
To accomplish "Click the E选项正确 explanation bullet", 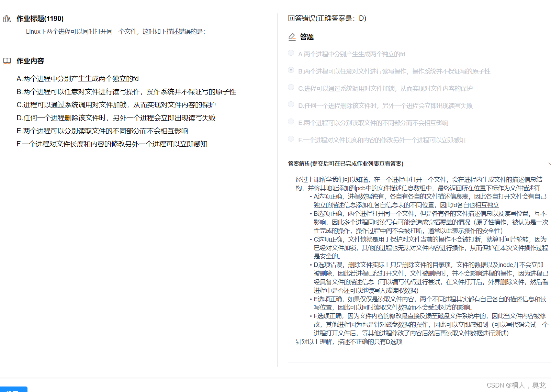I will pos(429,303).
